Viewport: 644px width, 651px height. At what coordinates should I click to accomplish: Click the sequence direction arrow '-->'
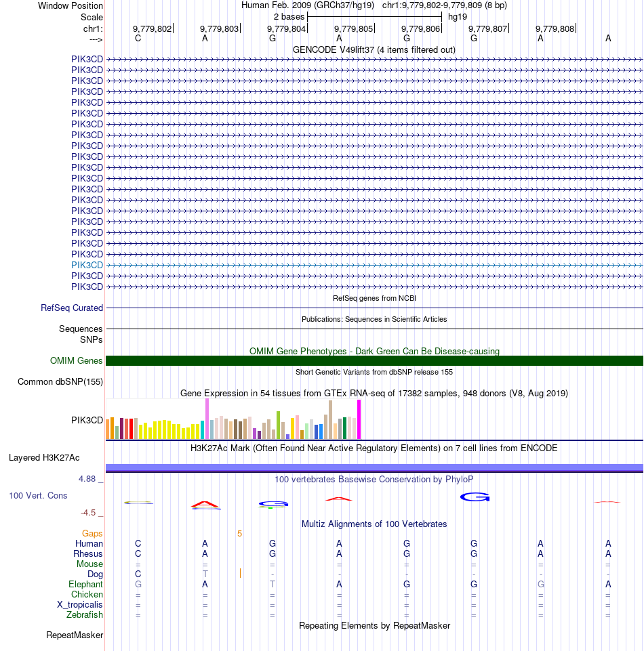point(96,39)
